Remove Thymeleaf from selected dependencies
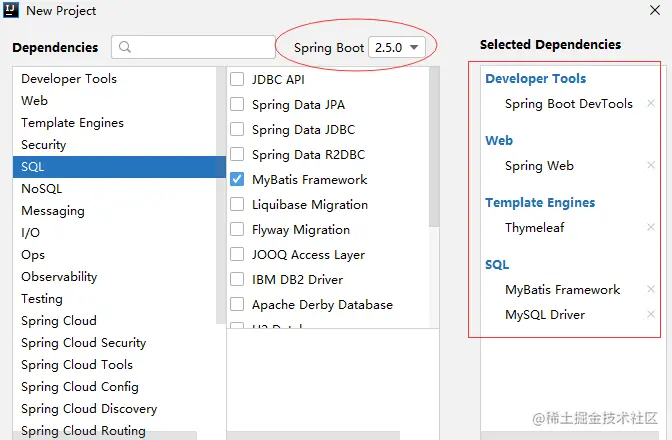Viewport: 672px width, 440px height. coord(651,228)
